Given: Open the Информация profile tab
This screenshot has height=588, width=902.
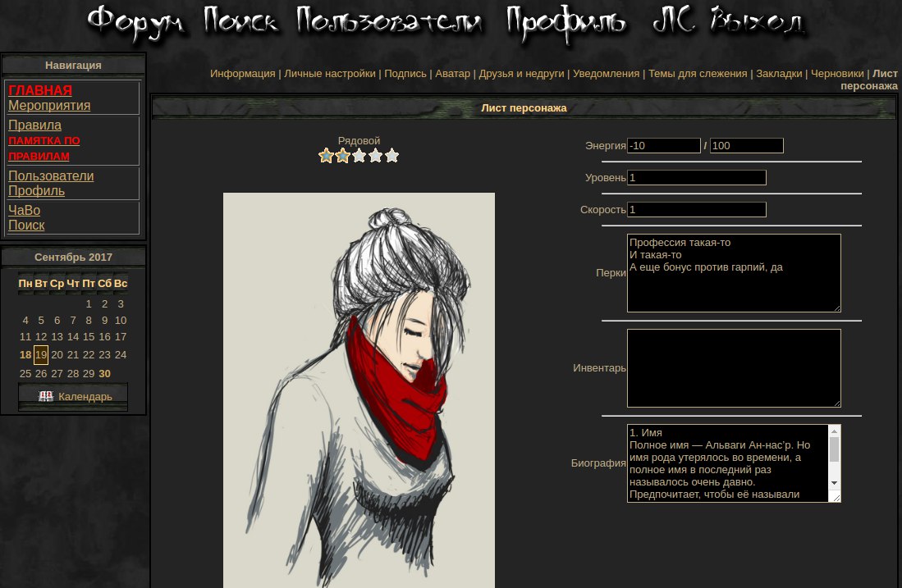Looking at the screenshot, I should [x=243, y=74].
